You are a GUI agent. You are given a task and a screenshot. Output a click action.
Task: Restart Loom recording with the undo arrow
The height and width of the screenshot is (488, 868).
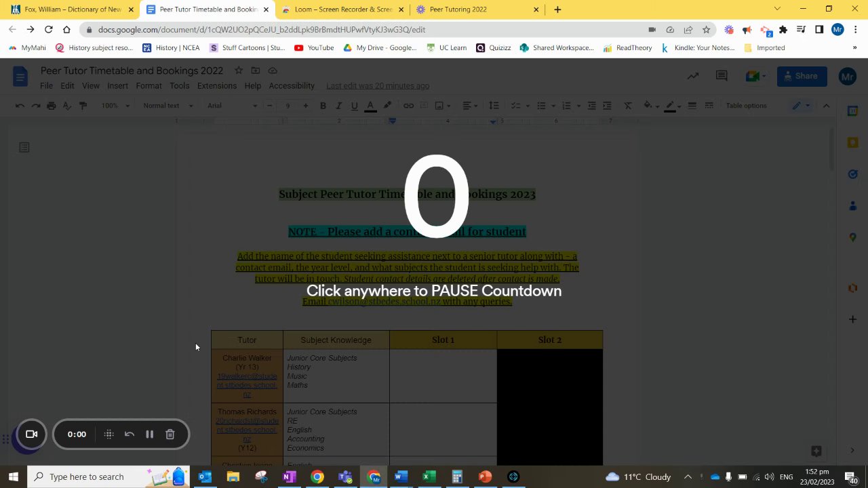pos(130,434)
